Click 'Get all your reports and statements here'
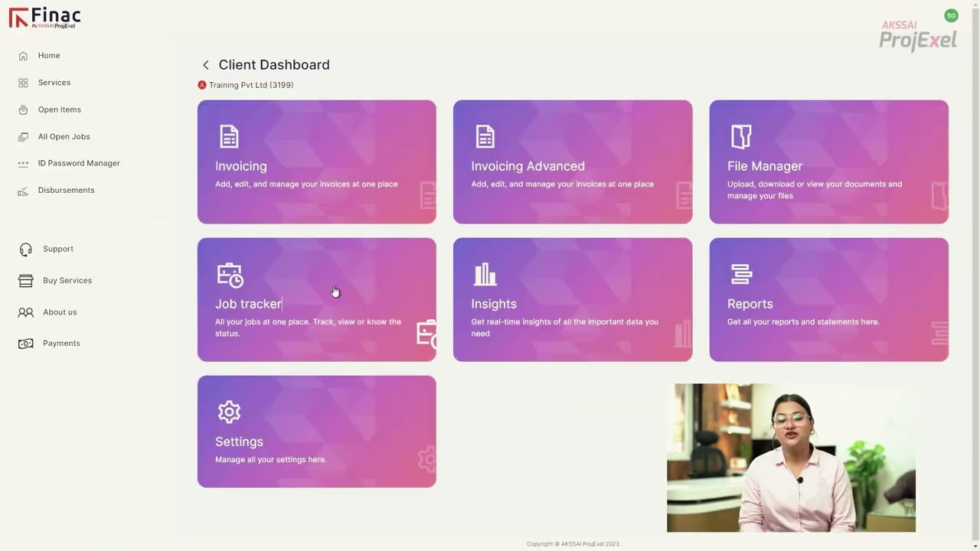The image size is (980, 551). pos(803,322)
